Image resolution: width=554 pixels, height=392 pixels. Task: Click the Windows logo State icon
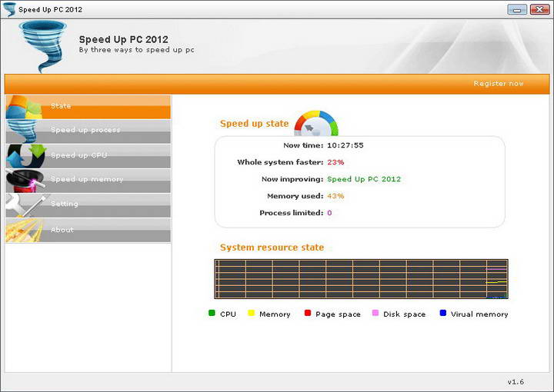click(24, 107)
